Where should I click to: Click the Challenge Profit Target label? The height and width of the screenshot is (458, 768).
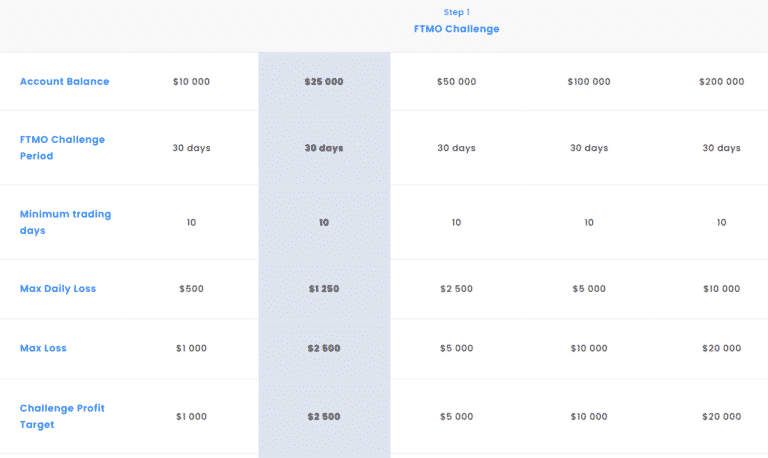(x=62, y=416)
